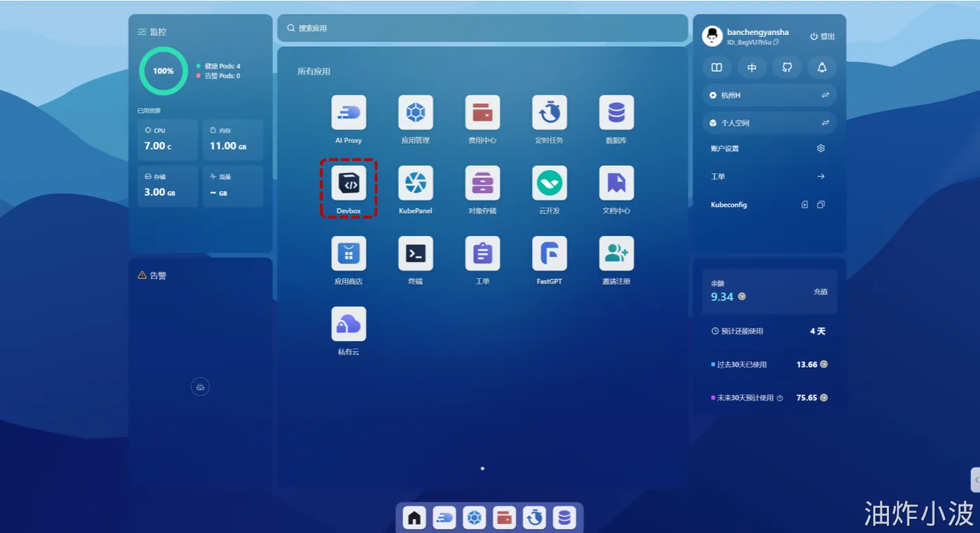Launch the FastGPT app
980x533 pixels.
[x=549, y=254]
